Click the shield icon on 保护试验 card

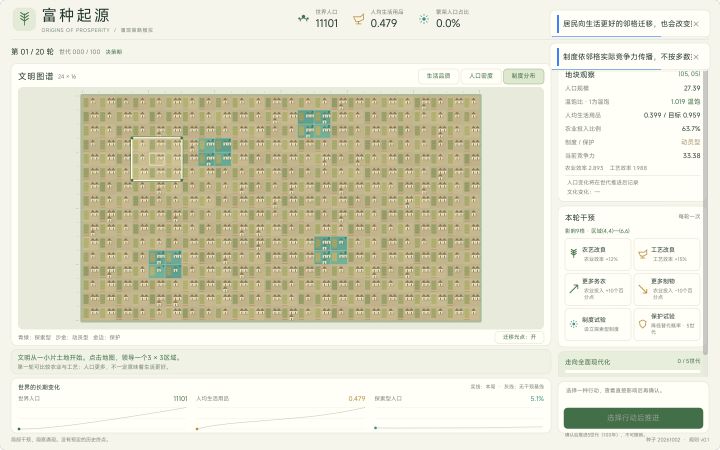tap(642, 324)
